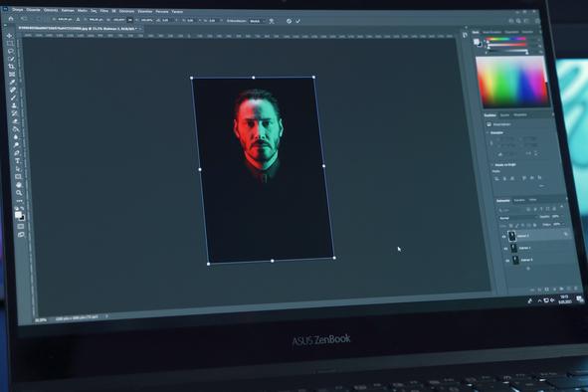
Task: Select the Lasso tool
Action: click(11, 51)
